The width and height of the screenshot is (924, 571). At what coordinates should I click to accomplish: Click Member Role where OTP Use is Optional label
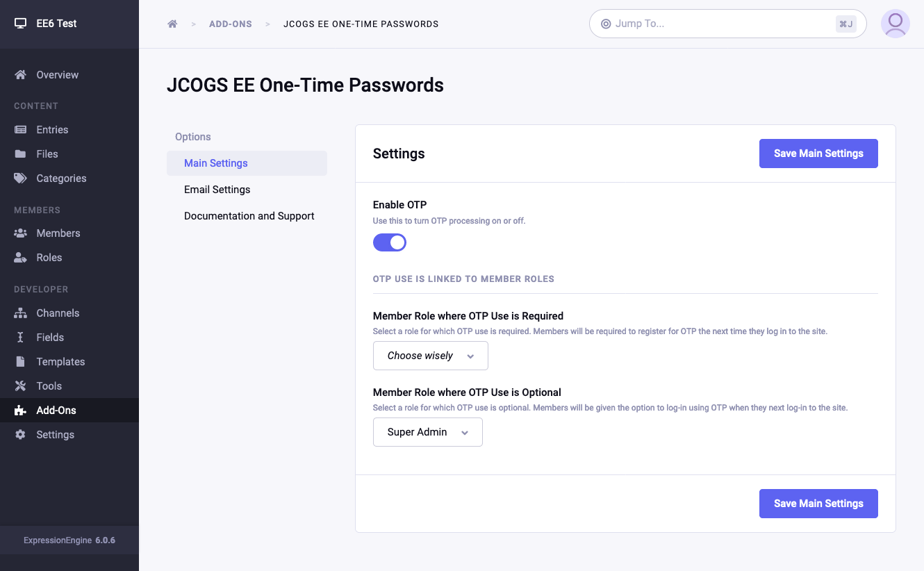(467, 392)
